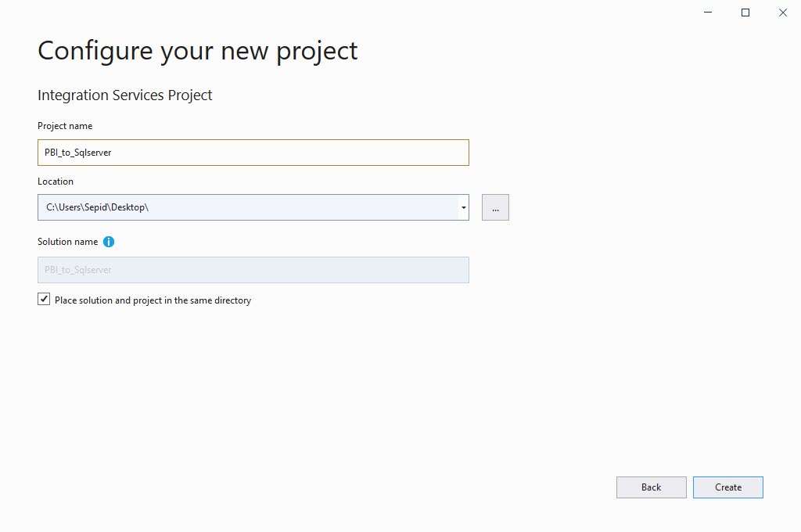The width and height of the screenshot is (801, 532).
Task: Click the 'Place solution and project' checkbox label
Action: tap(153, 300)
